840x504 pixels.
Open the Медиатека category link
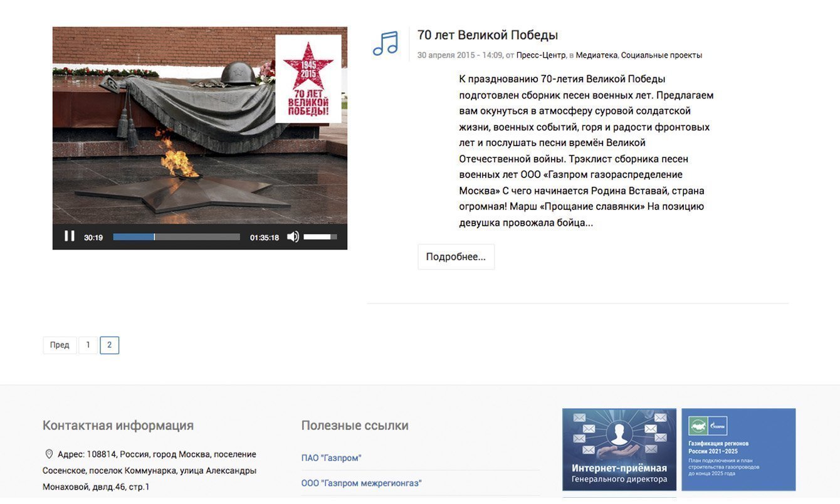pyautogui.click(x=596, y=55)
